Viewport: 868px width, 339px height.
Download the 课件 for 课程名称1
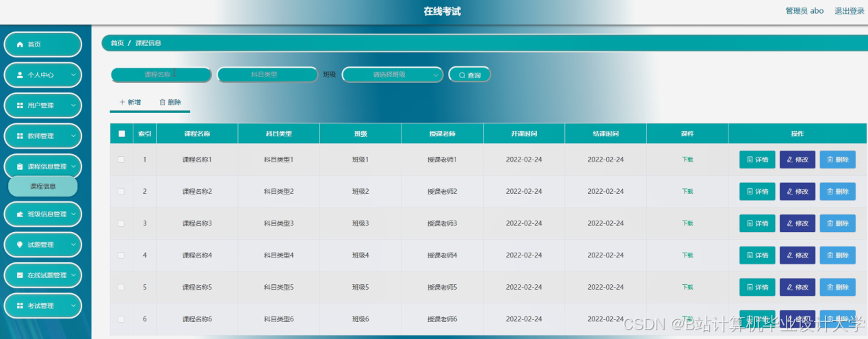[687, 160]
